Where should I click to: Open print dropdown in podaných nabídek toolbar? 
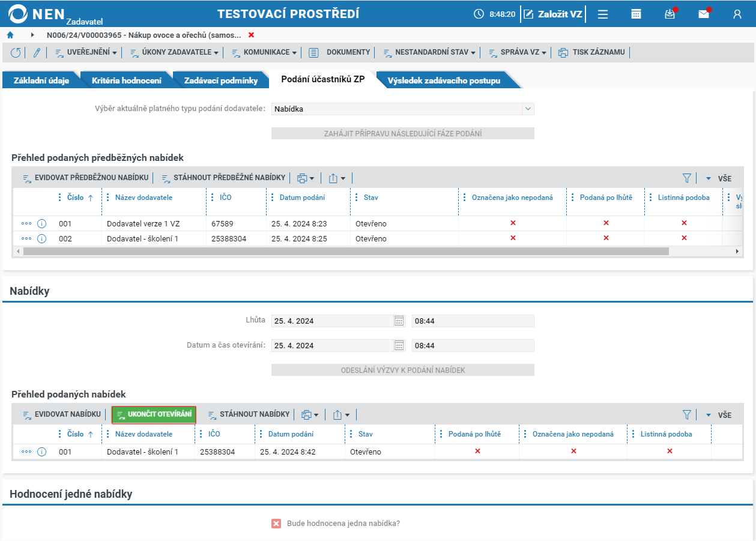[310, 414]
